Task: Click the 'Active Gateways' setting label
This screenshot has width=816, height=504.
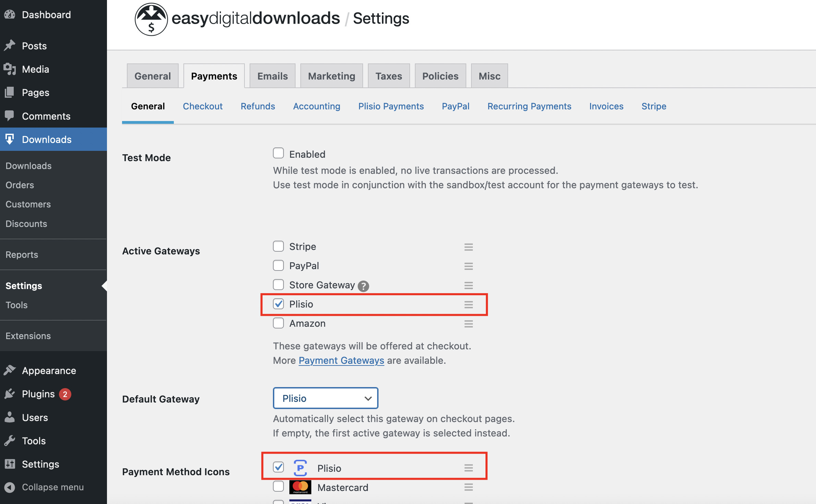Action: (x=161, y=251)
